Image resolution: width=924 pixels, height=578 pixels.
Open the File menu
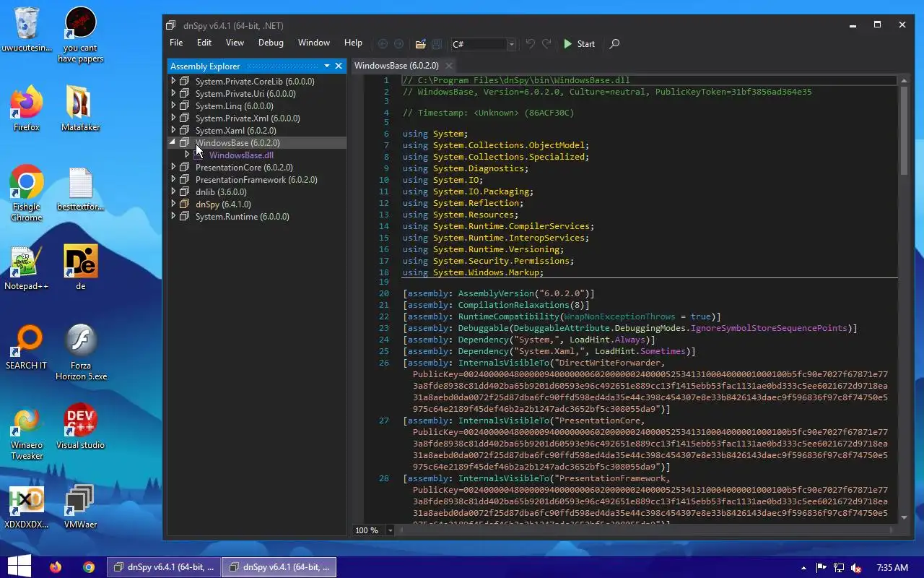pos(176,43)
